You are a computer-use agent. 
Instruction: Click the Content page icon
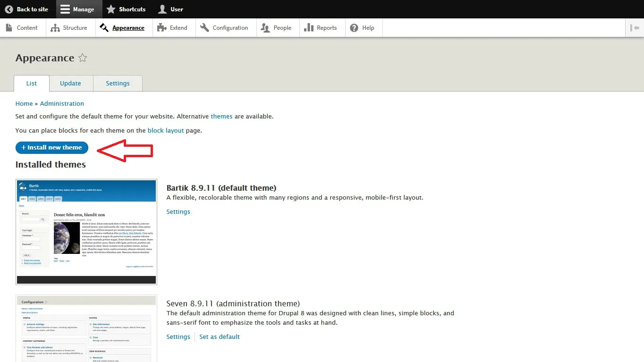[x=9, y=28]
